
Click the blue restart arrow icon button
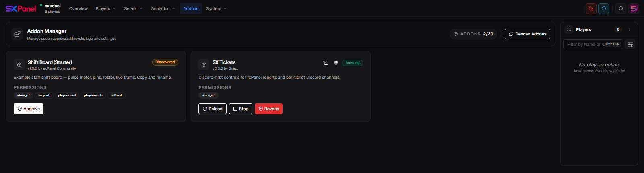coord(603,8)
